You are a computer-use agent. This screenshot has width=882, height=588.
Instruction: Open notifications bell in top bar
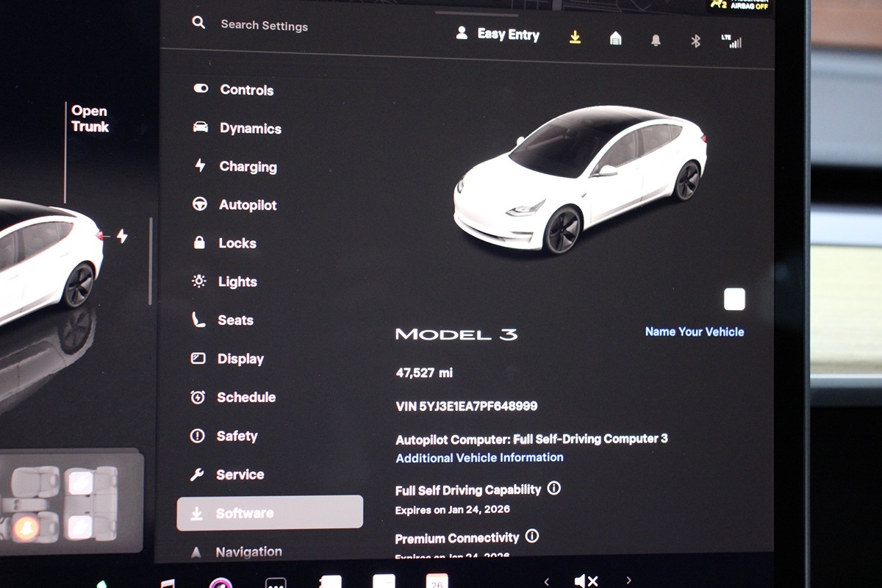(x=656, y=40)
